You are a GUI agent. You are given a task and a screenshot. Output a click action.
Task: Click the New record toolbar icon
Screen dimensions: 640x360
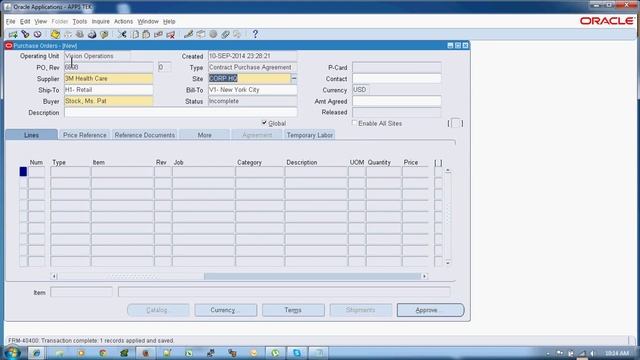pos(13,34)
